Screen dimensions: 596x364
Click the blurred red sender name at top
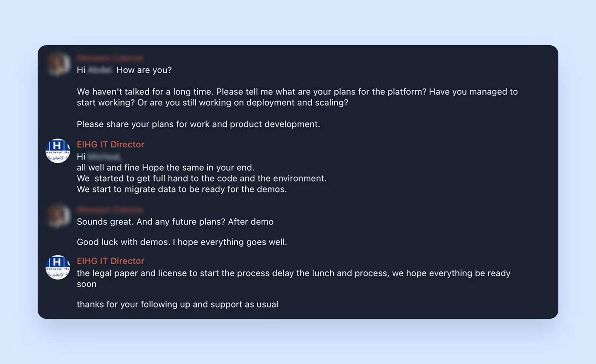click(109, 58)
